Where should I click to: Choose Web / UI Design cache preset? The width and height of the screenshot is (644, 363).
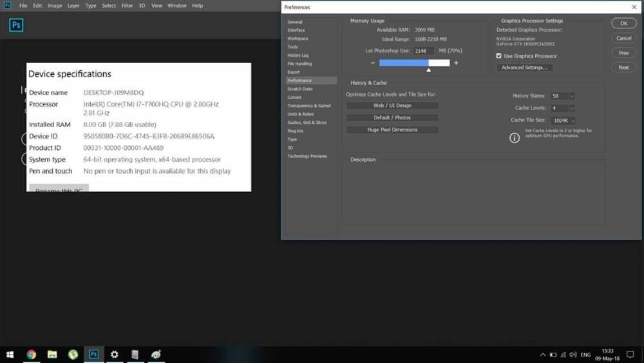pos(392,106)
